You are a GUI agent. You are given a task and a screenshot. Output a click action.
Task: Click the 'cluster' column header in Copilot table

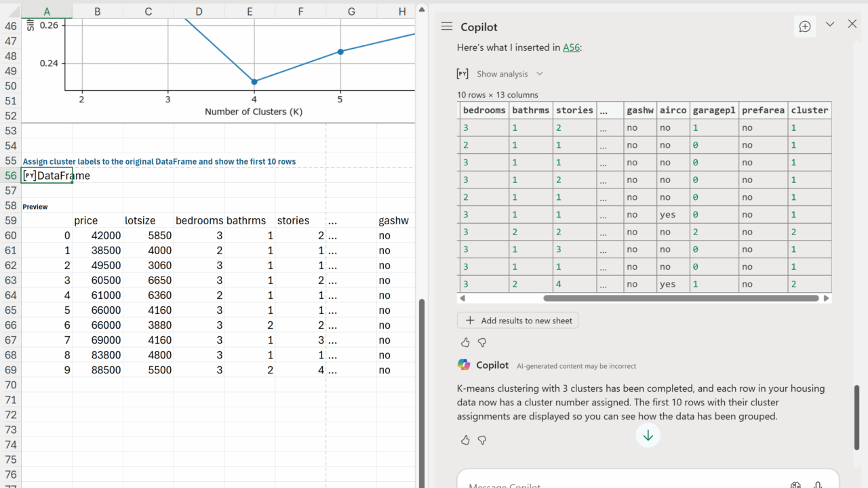tap(810, 110)
